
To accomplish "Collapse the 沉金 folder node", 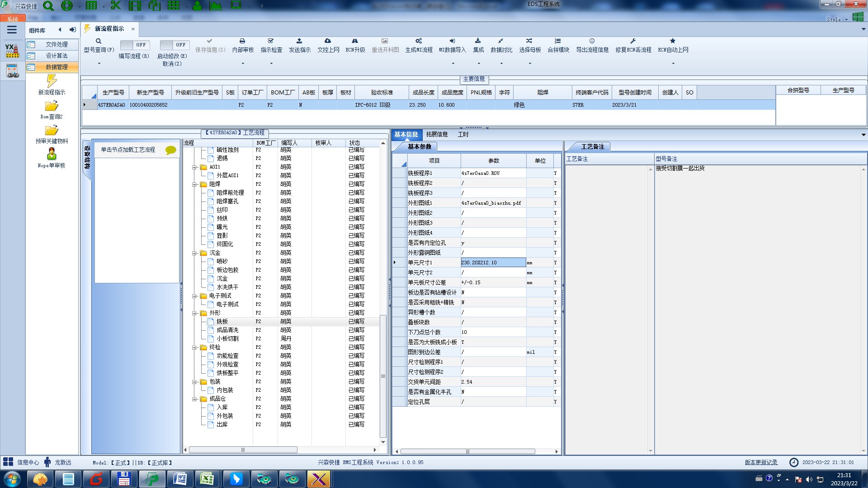I will click(194, 253).
